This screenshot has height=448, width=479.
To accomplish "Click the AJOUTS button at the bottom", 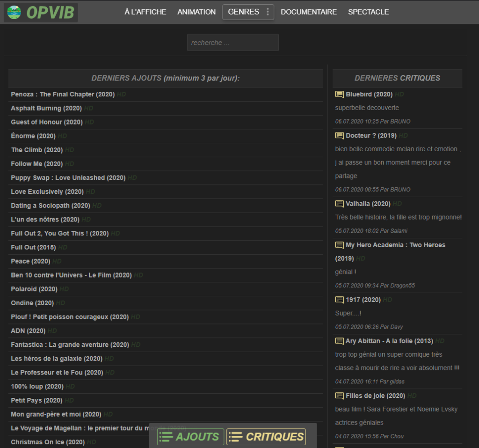I will tap(191, 437).
